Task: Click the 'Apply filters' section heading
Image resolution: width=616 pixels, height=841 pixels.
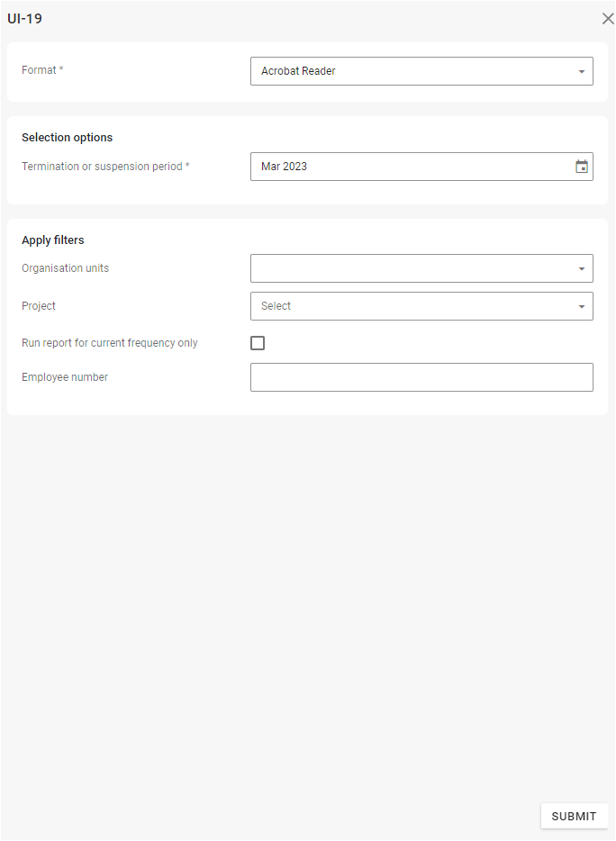Action: pos(52,240)
